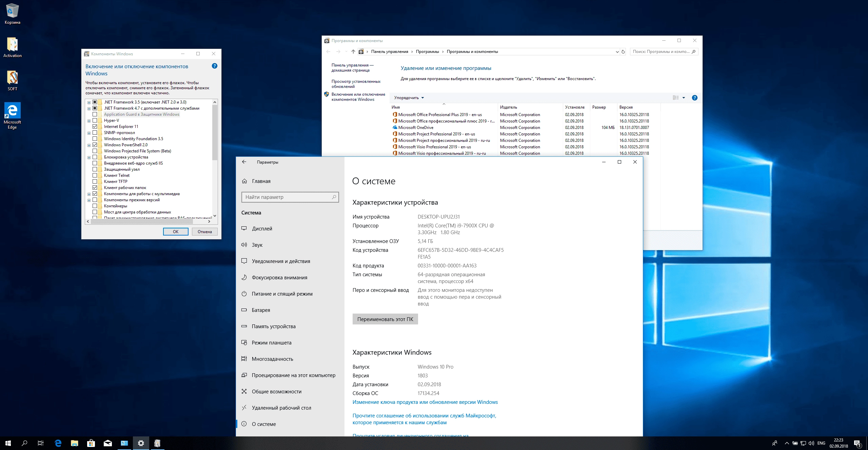Click the help icon in Программы и компоненты toolbar
The width and height of the screenshot is (868, 450).
click(695, 98)
